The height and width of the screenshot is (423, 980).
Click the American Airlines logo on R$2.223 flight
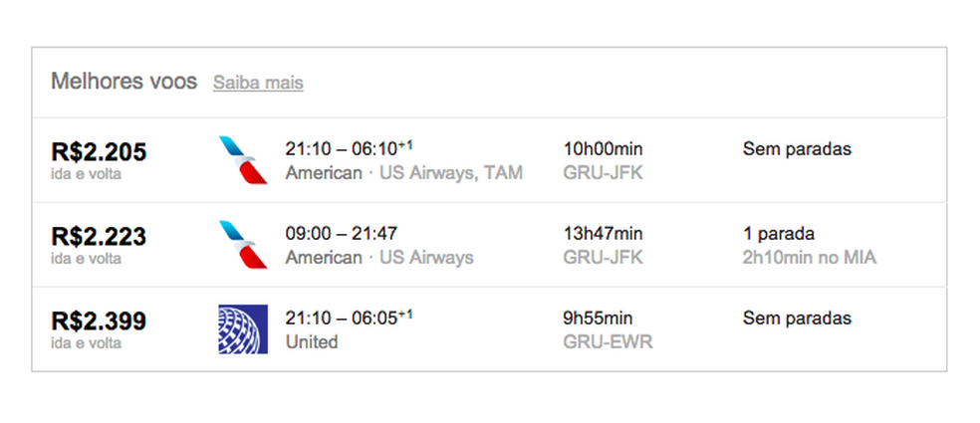pos(243,245)
